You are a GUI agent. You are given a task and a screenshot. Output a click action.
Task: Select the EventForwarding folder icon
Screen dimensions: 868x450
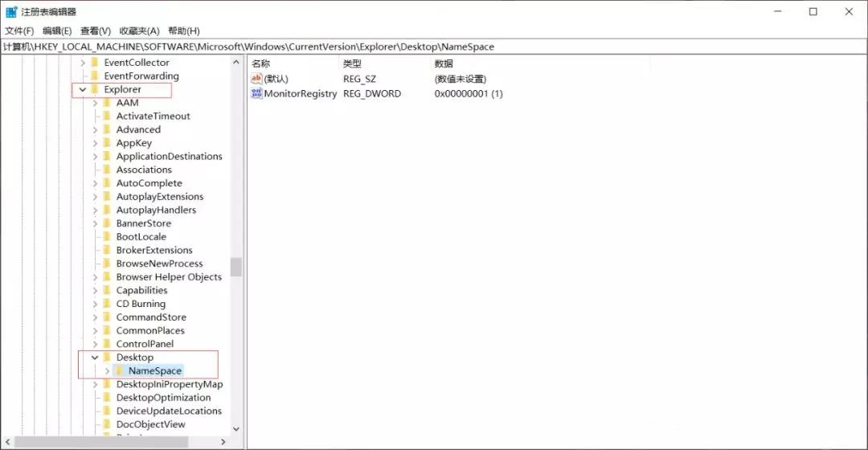(95, 76)
